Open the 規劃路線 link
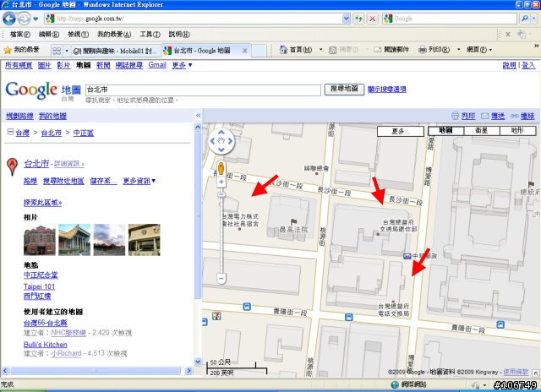 point(19,117)
